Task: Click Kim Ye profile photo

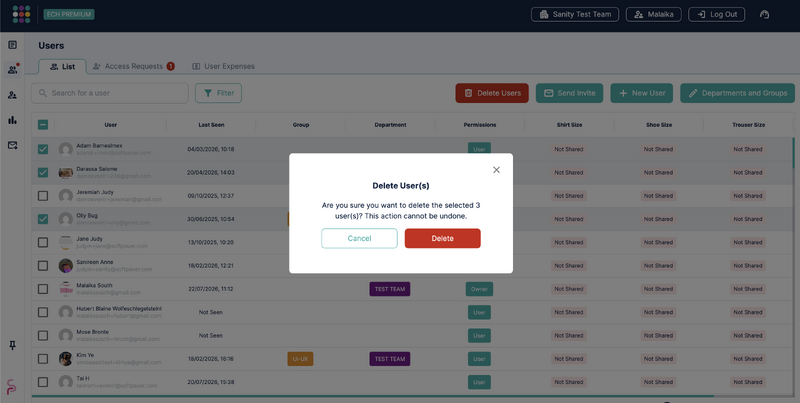Action: 65,359
